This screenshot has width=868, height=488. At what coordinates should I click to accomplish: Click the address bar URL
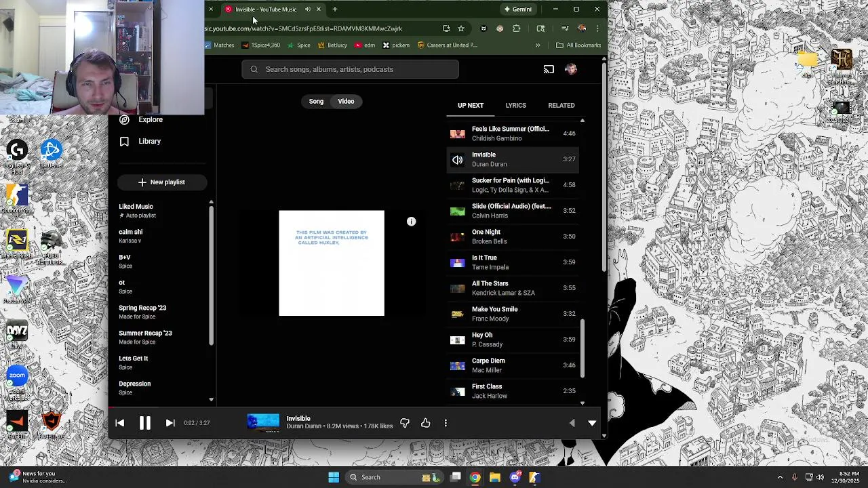point(304,28)
